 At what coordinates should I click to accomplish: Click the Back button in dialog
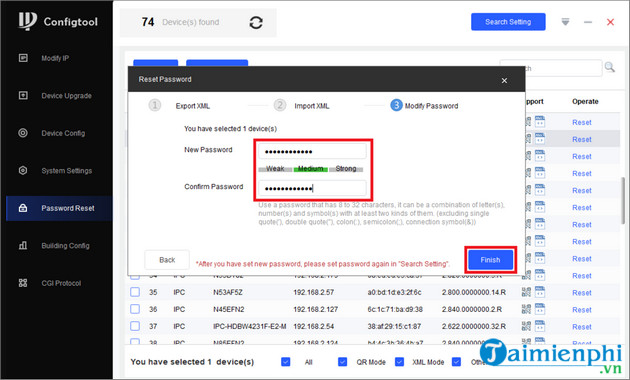[167, 260]
